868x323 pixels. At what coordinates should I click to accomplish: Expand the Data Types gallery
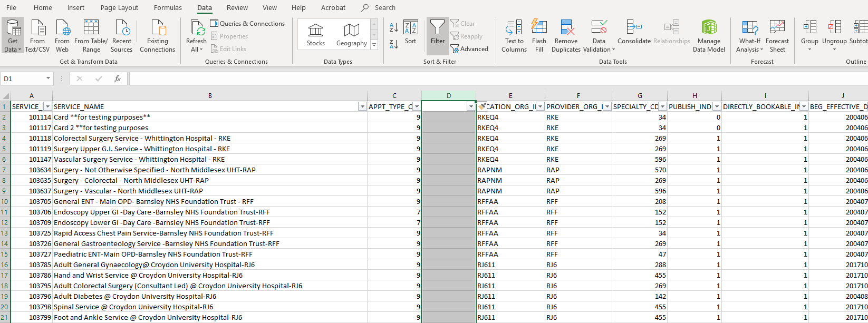point(374,45)
